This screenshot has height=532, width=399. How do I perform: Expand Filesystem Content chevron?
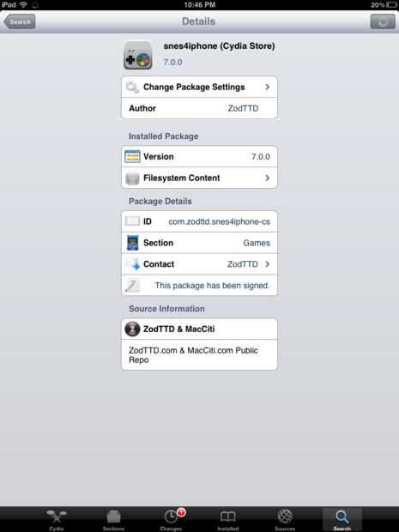268,178
